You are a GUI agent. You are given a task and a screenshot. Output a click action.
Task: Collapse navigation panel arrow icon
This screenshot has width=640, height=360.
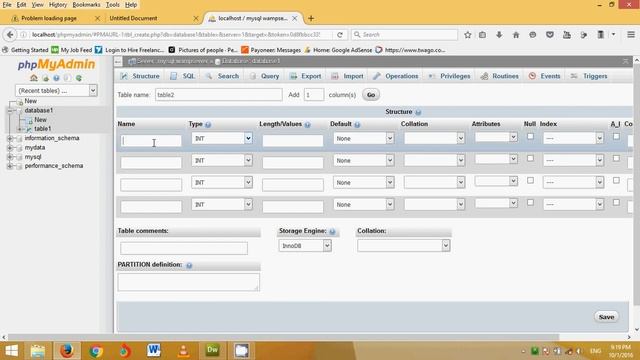[x=118, y=62]
